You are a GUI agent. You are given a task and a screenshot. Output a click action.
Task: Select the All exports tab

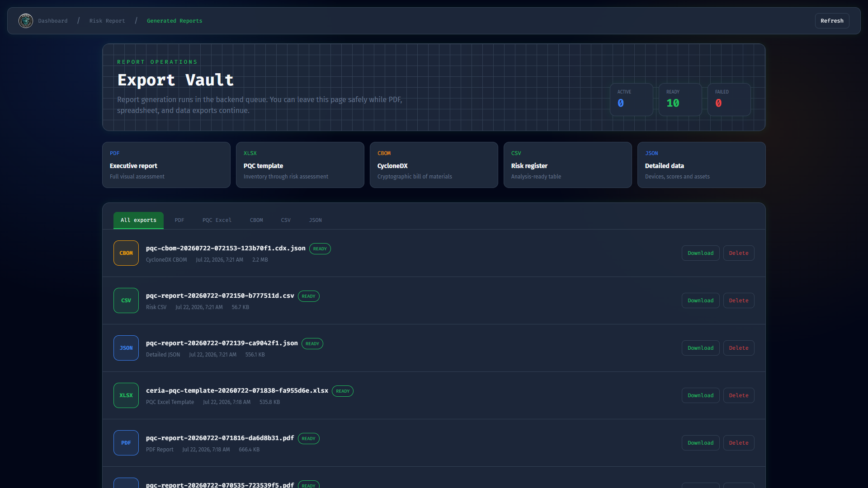138,220
